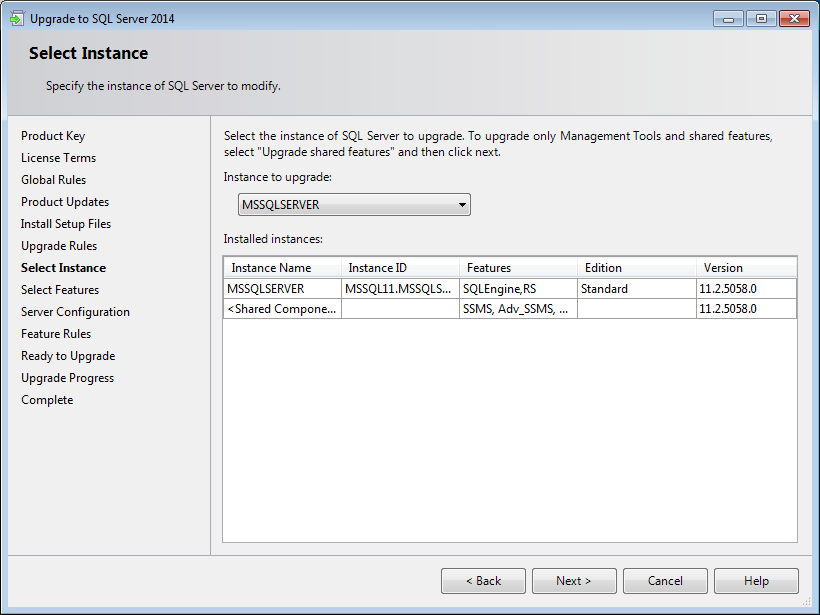Select the Complete step in sidebar
The width and height of the screenshot is (820, 615).
(47, 400)
